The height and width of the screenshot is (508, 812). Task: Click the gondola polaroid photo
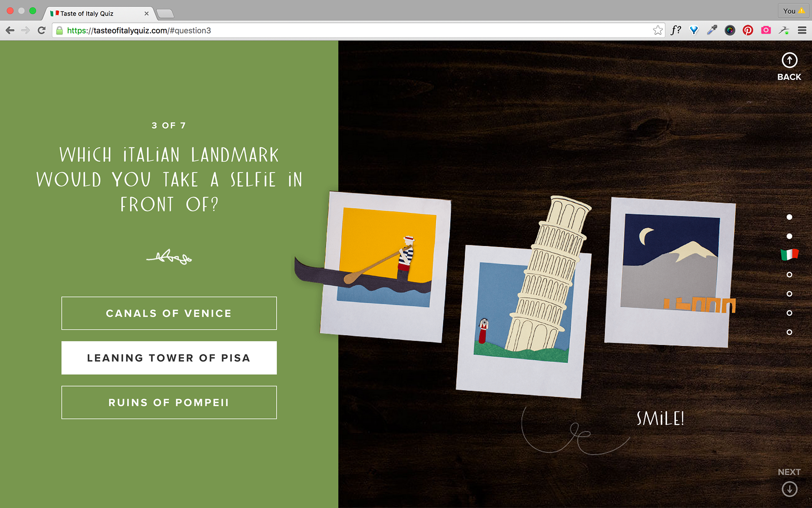pyautogui.click(x=385, y=267)
